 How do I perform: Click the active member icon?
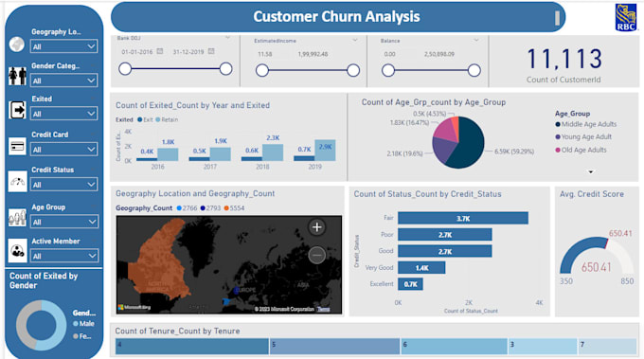tap(17, 251)
